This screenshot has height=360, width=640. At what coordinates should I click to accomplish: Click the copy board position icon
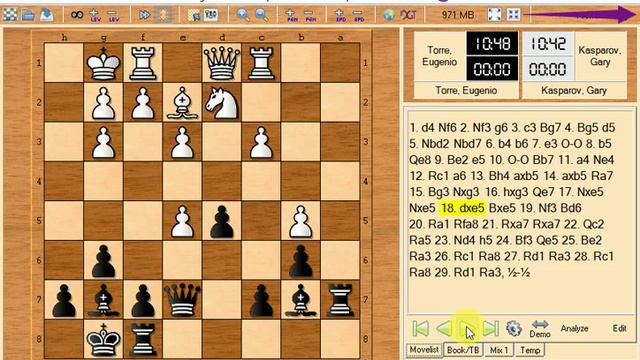[193, 15]
